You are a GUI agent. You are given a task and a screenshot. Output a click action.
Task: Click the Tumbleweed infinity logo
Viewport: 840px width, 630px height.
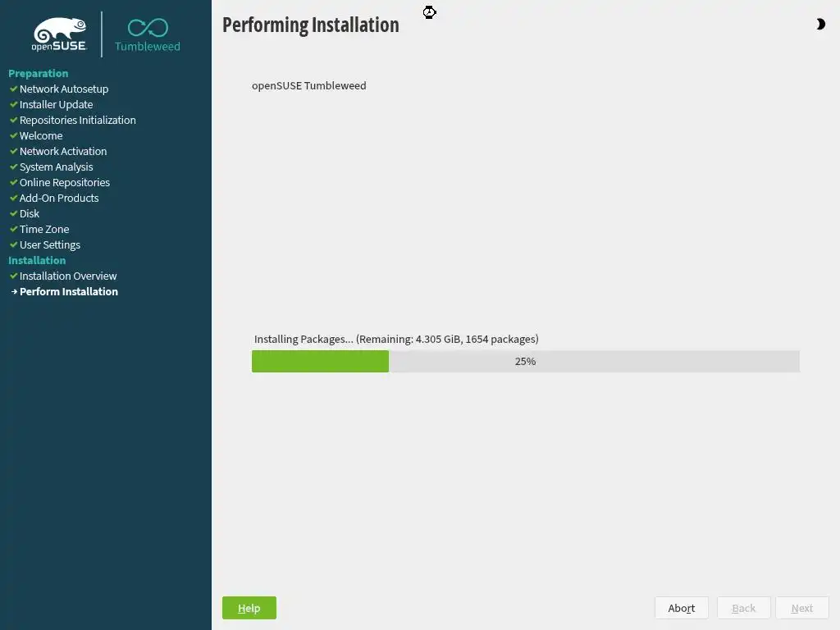(148, 34)
